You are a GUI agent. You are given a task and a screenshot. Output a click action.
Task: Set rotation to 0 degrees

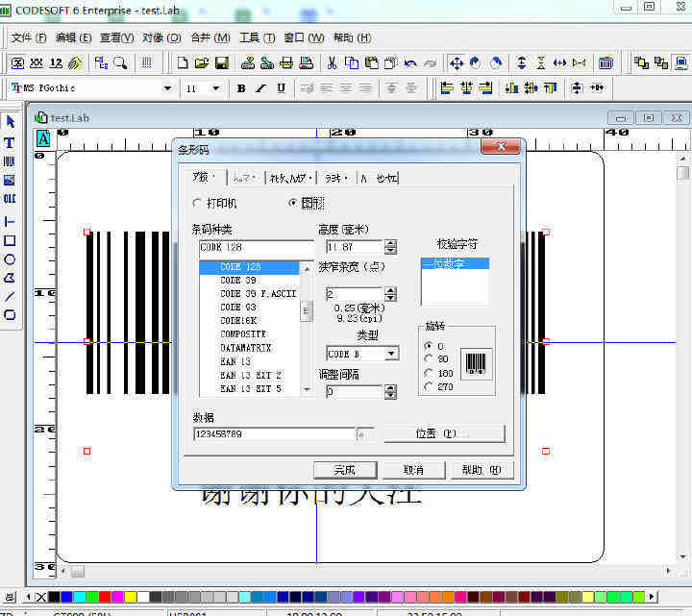pos(428,346)
